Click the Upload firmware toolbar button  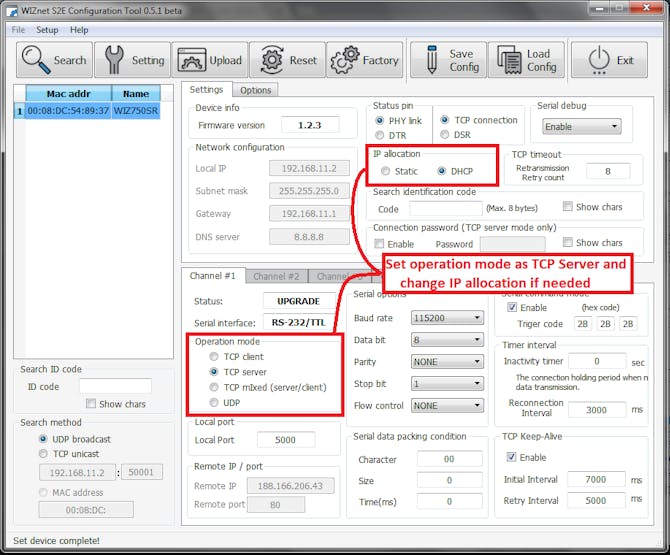tap(209, 60)
